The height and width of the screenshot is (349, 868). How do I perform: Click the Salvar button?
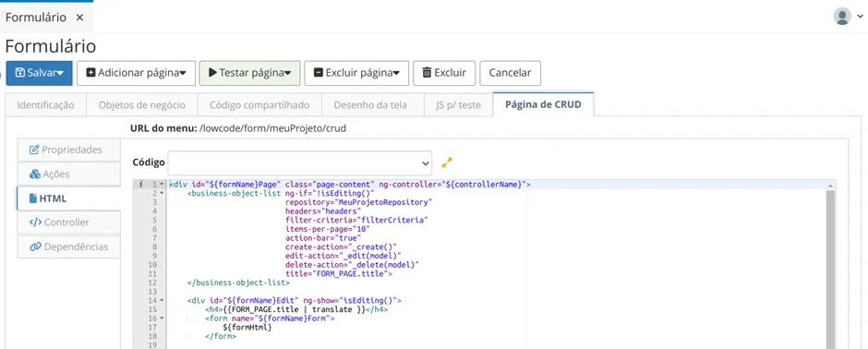click(40, 73)
